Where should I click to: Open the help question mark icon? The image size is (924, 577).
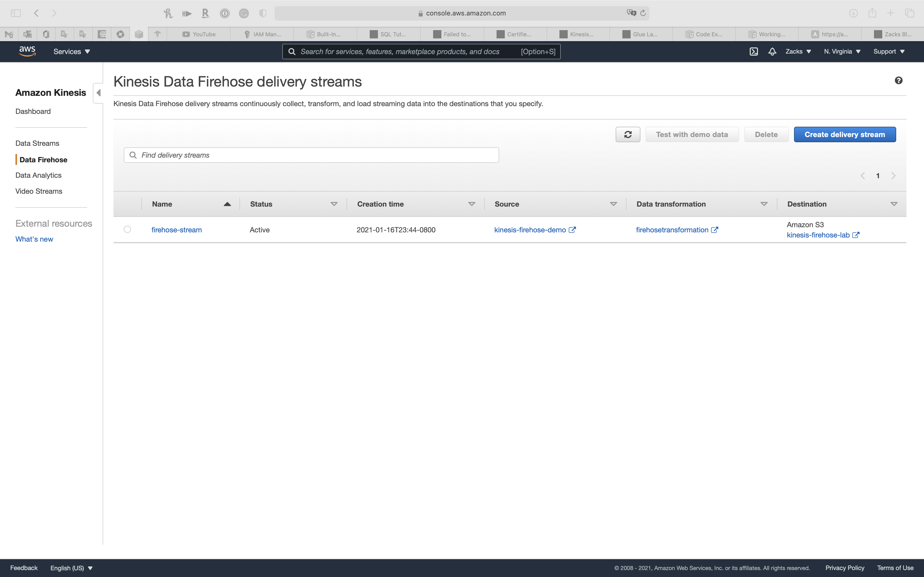[x=898, y=81]
